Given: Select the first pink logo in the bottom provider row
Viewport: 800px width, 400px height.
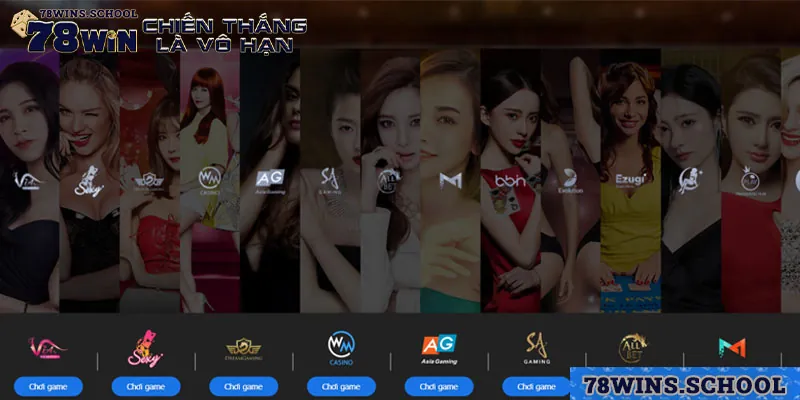Looking at the screenshot, I should tap(48, 348).
